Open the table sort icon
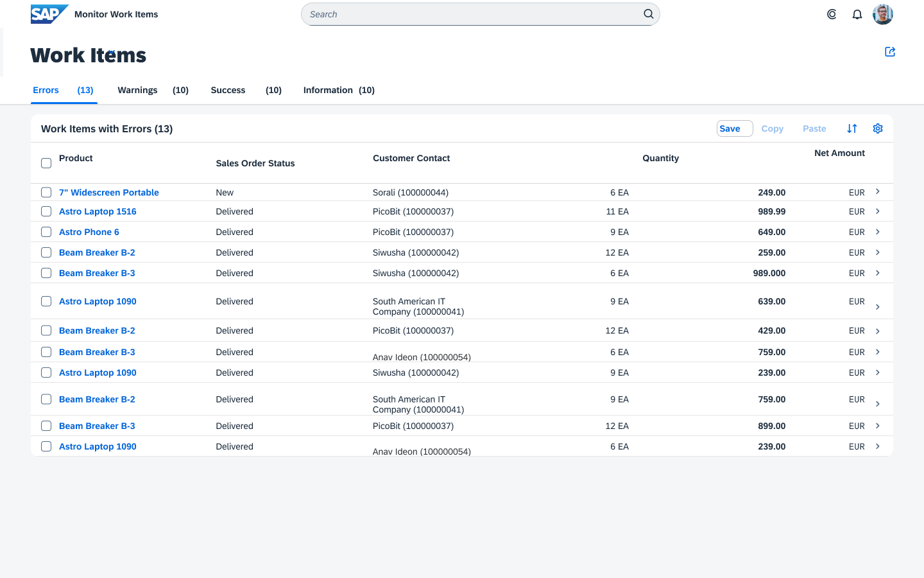 [x=852, y=128]
